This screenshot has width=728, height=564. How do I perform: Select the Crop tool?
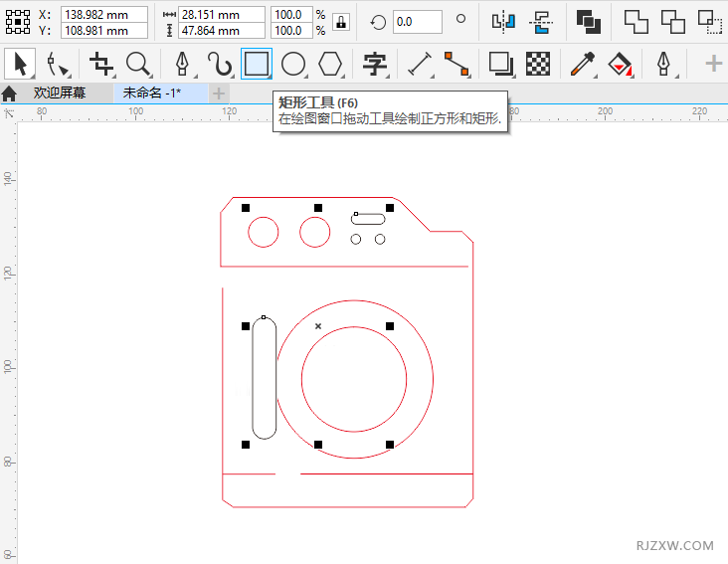pos(101,65)
